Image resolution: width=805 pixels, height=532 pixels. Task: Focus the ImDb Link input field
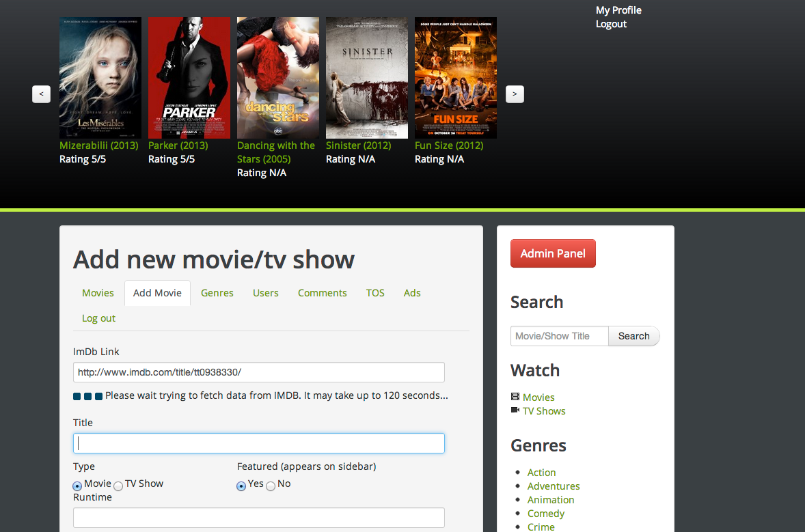tap(259, 372)
